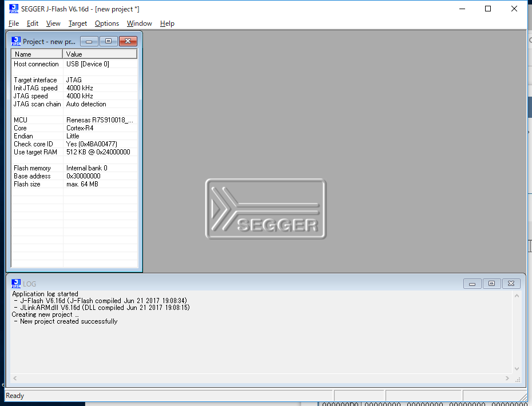Click the LOG scroll right arrow
Image resolution: width=532 pixels, height=406 pixels.
pos(507,378)
